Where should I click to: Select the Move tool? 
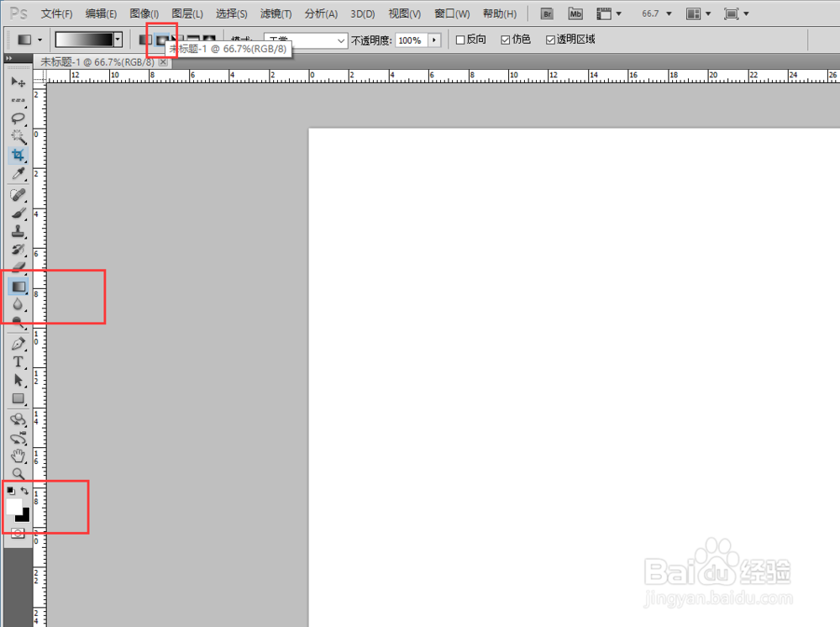coord(18,82)
